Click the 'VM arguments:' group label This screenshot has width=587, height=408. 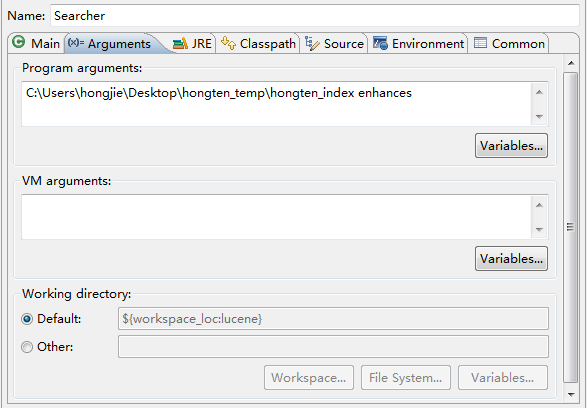pyautogui.click(x=67, y=181)
